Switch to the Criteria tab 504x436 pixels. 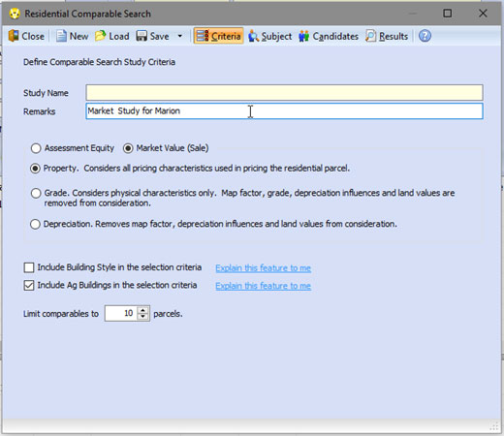[x=219, y=36]
